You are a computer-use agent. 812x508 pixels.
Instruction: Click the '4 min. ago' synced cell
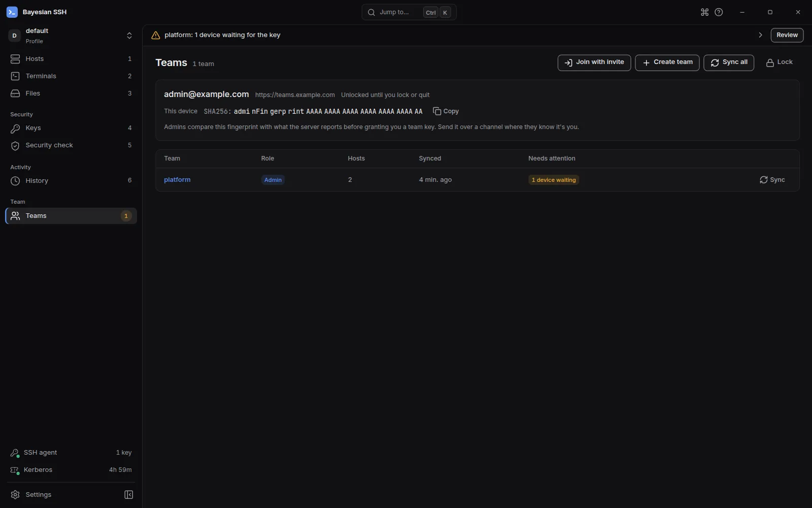pos(435,180)
